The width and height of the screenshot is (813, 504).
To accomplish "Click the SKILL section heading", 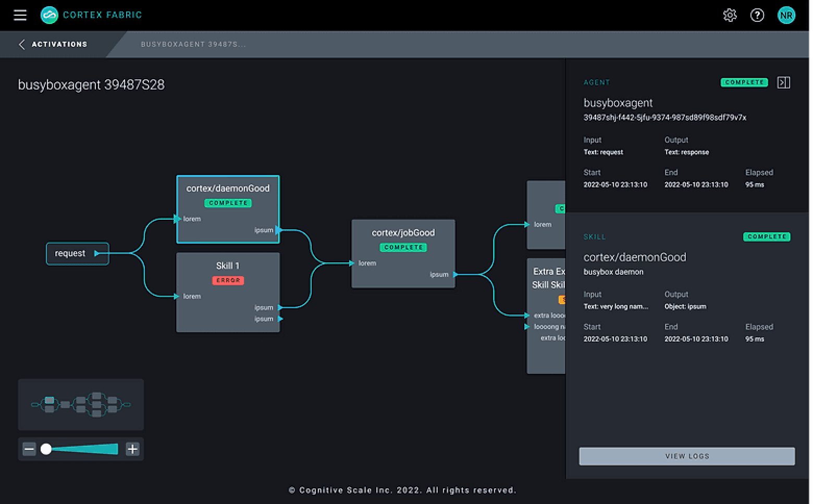I will [x=595, y=237].
